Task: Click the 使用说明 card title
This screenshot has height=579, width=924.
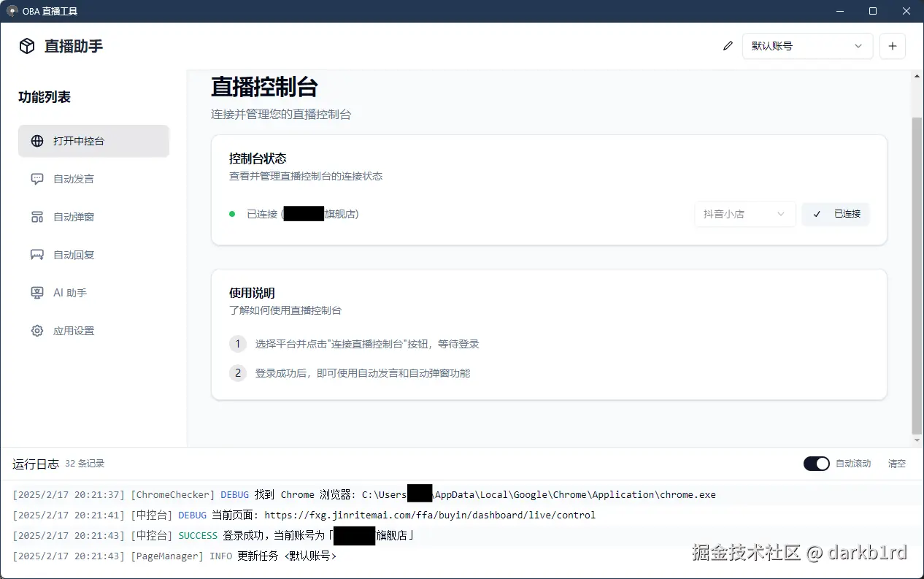Action: [252, 293]
